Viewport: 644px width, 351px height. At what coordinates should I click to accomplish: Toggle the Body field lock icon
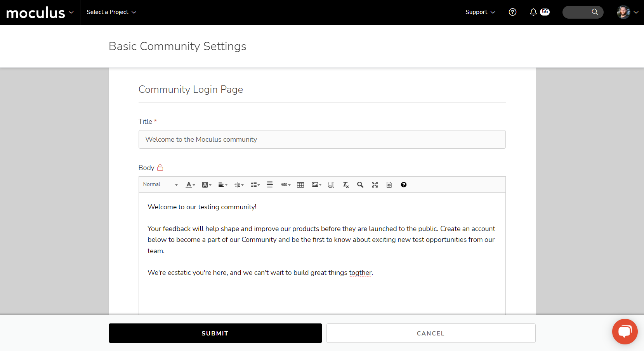160,168
